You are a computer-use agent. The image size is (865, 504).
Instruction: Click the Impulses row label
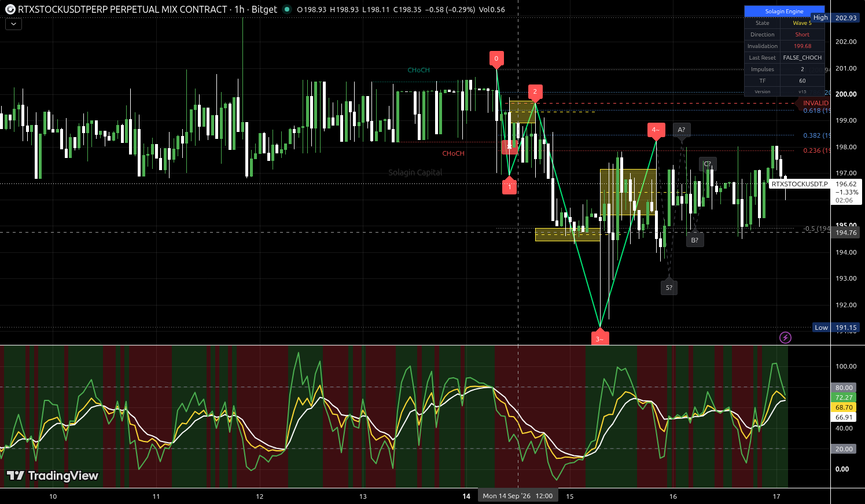pyautogui.click(x=762, y=69)
